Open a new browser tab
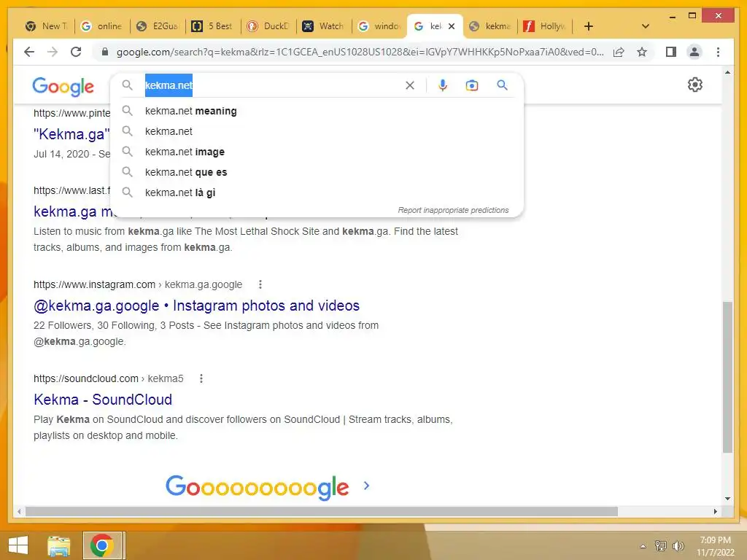This screenshot has height=560, width=747. [x=589, y=26]
